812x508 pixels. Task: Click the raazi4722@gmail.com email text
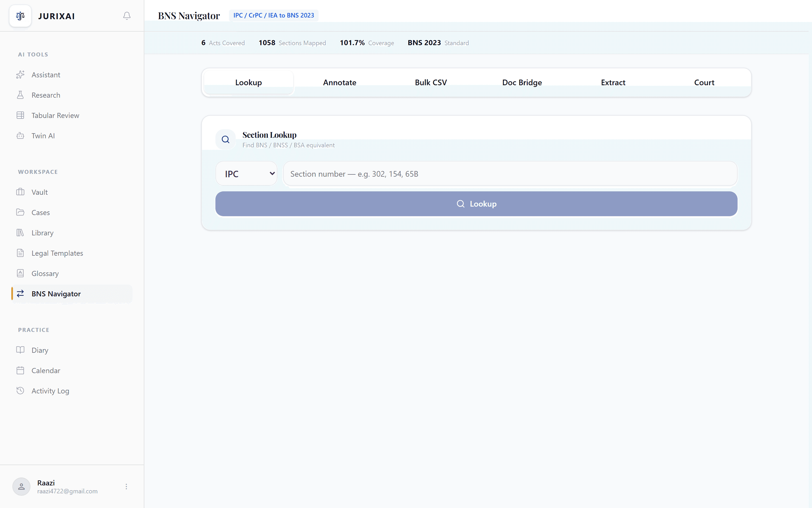pos(67,491)
